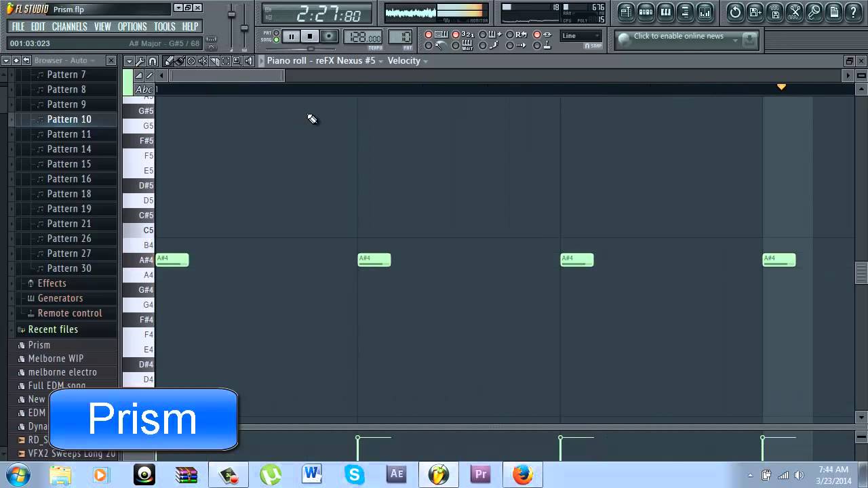Open the Line snap selector dropdown
This screenshot has width=868, height=488.
point(581,36)
